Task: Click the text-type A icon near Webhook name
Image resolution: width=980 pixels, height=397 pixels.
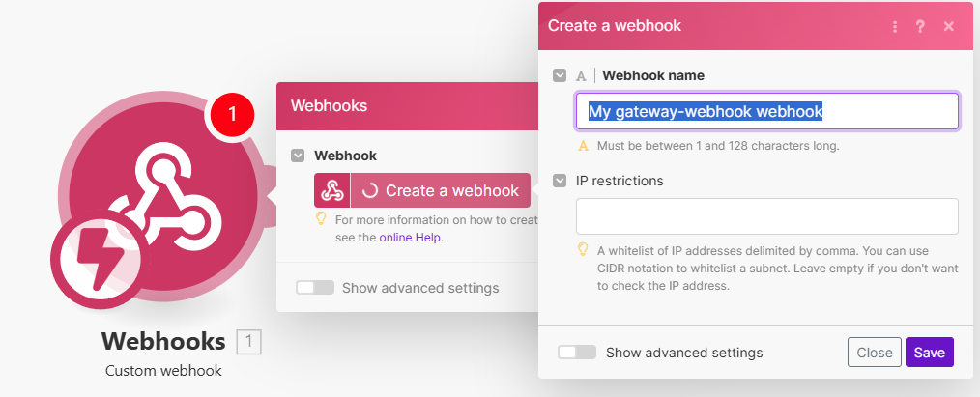Action: tap(581, 76)
